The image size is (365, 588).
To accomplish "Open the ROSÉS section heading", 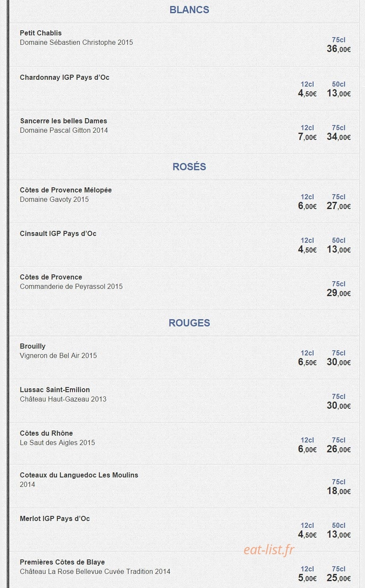I will coord(189,167).
